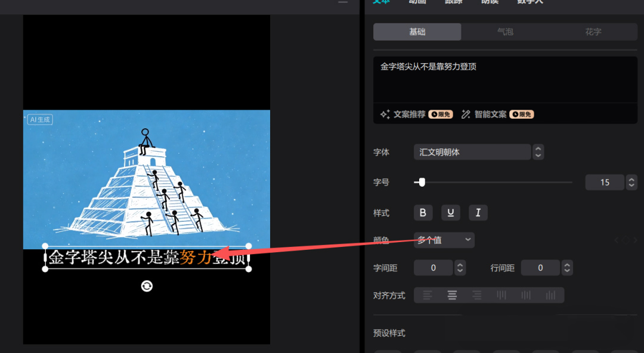
Task: Select the 基础 basic tab
Action: [417, 32]
